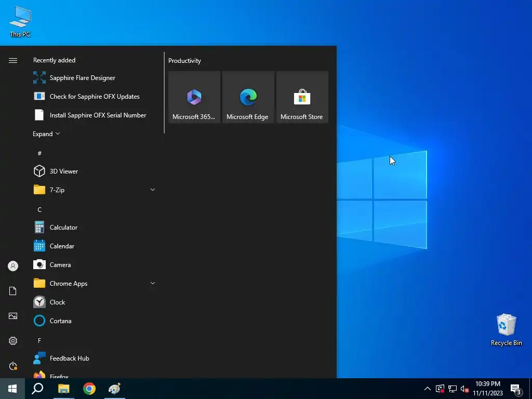Click the muted volume tray icon
This screenshot has width=532, height=399.
click(464, 389)
